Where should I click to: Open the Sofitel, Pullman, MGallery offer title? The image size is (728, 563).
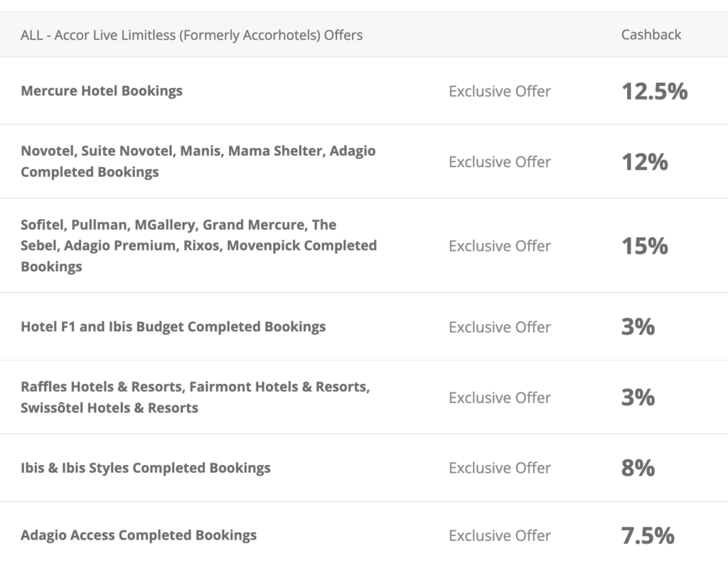tap(199, 245)
